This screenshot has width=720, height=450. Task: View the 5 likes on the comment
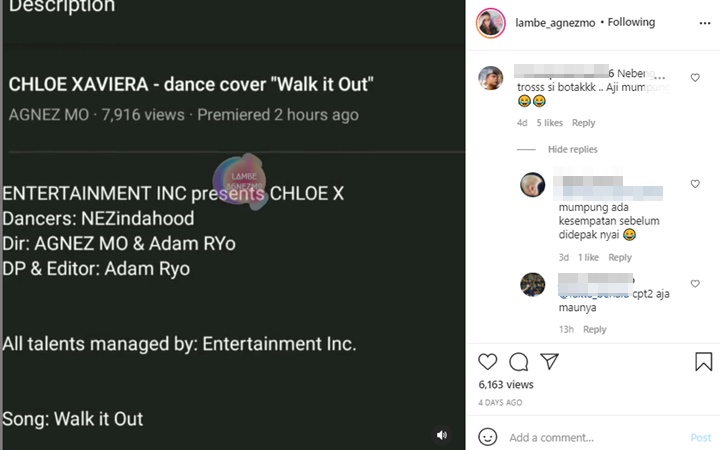550,123
